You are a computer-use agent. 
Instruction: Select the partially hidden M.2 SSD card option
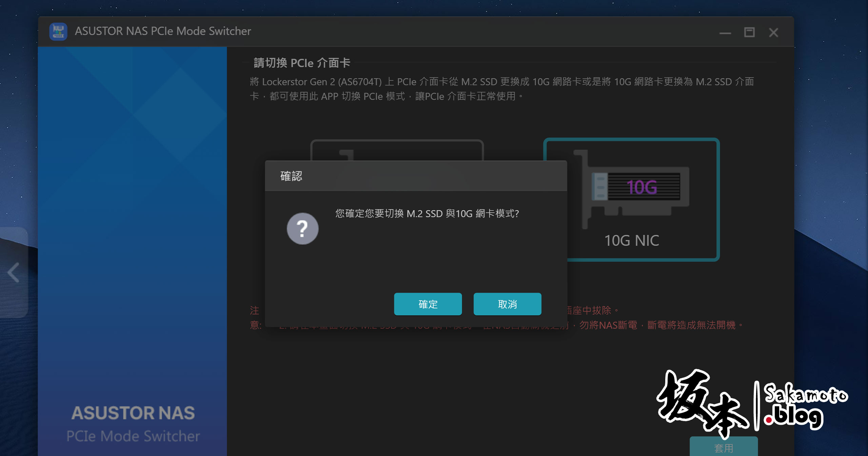397,150
